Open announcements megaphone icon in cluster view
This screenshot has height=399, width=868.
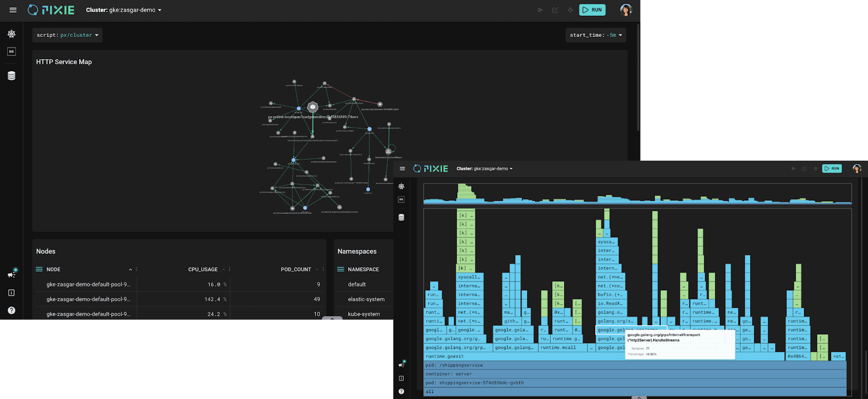coord(11,274)
